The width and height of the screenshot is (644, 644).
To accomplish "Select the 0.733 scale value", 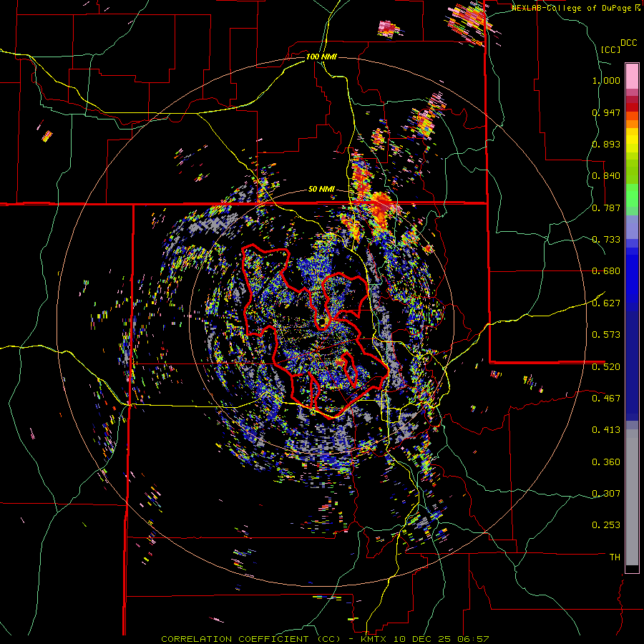I will [x=606, y=240].
